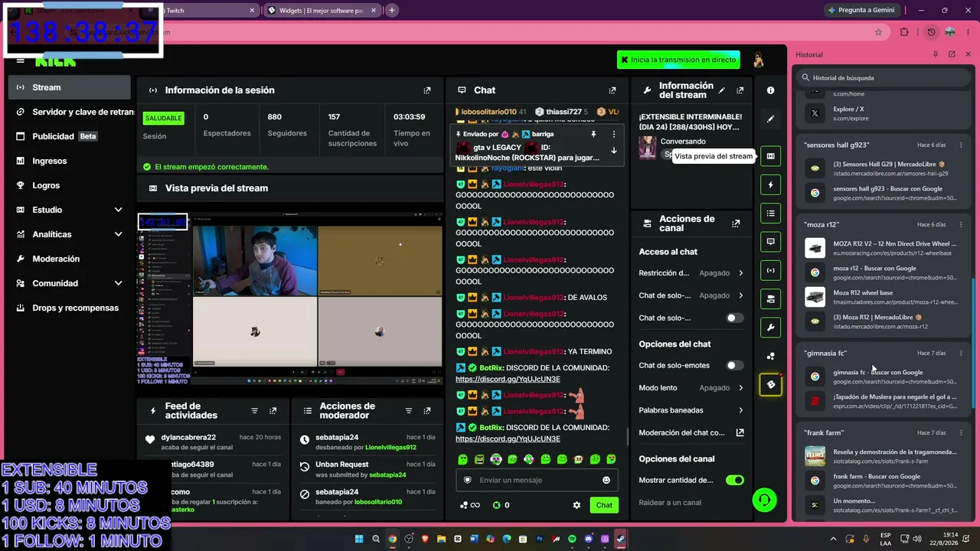Pop out the Información de la sesión panel
Screen dimensions: 980x551
pos(427,90)
